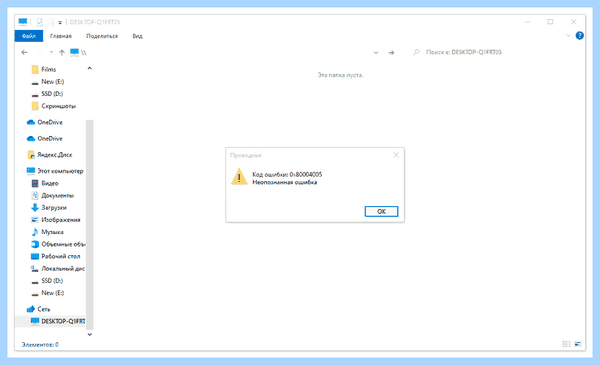Image resolution: width=600 pixels, height=365 pixels.
Task: Select New (E:) under quick access
Action: (52, 81)
